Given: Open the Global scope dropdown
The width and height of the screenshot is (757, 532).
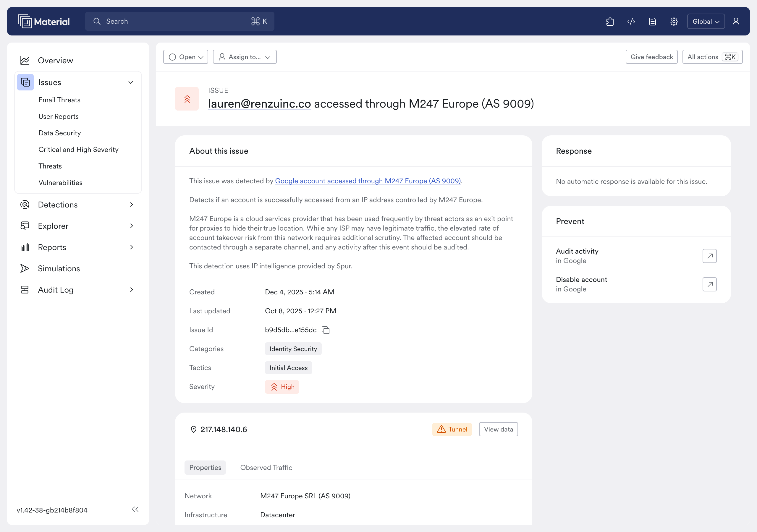Looking at the screenshot, I should (x=706, y=21).
